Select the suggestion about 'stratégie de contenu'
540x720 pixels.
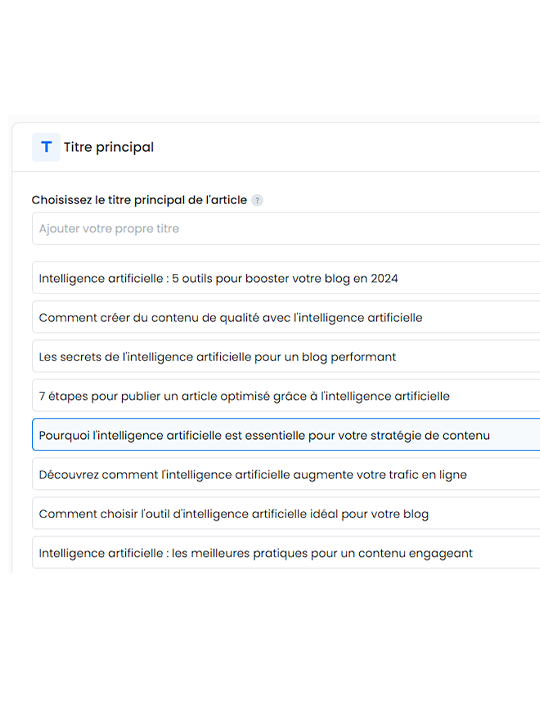point(286,435)
